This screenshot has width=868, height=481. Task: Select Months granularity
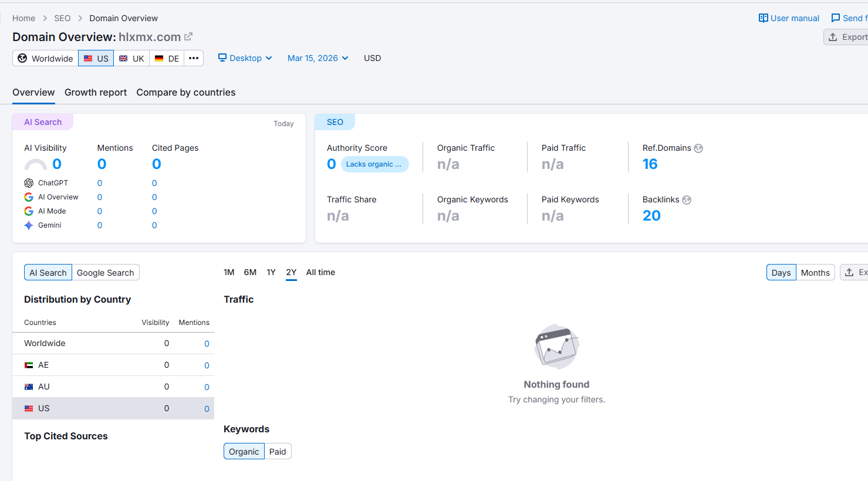pyautogui.click(x=815, y=272)
